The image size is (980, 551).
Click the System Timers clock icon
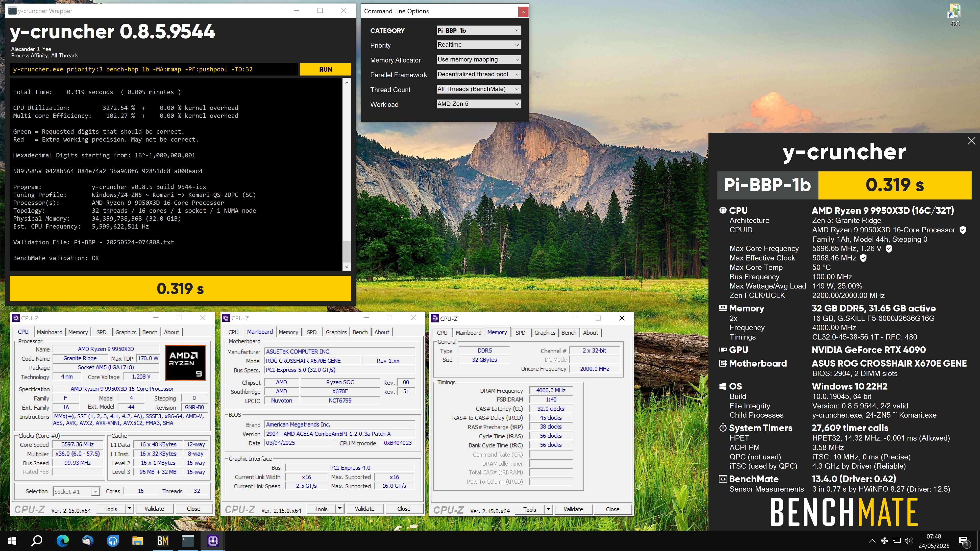pos(722,428)
